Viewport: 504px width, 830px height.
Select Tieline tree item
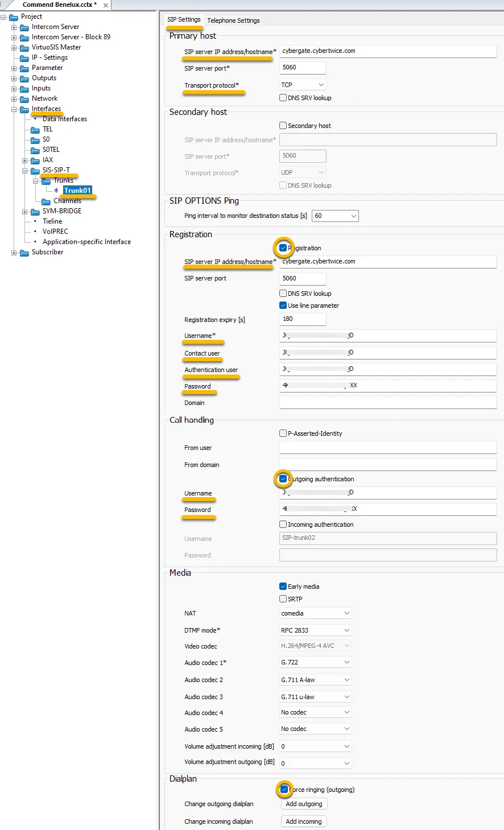pos(52,221)
